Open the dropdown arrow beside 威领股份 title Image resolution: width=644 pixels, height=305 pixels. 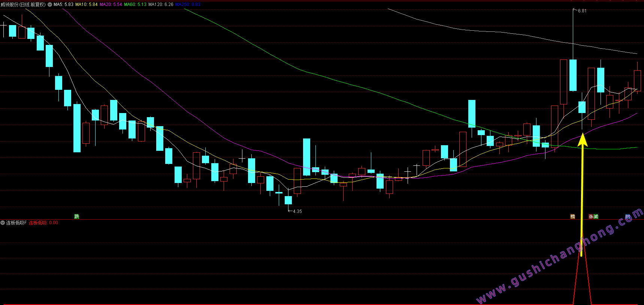point(50,4)
